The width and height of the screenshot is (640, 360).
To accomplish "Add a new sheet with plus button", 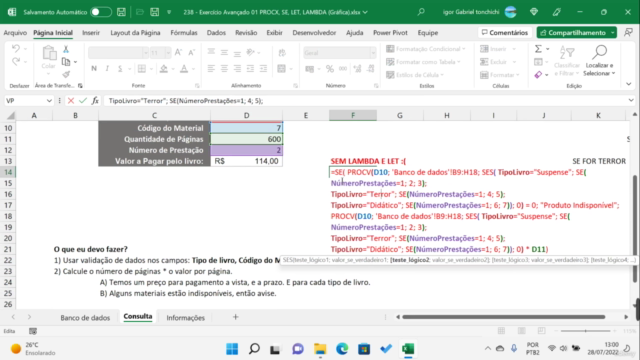I will tap(236, 317).
